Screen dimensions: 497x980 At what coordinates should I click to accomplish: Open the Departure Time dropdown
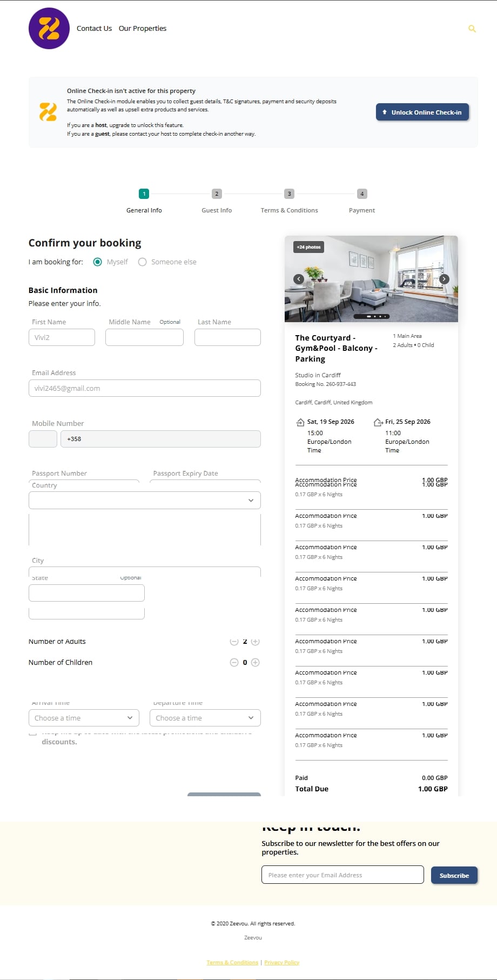(x=205, y=718)
